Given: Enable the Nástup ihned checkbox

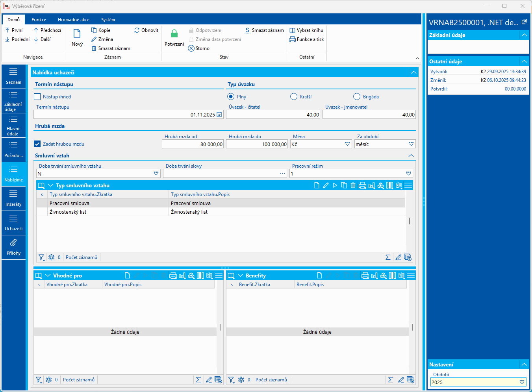Looking at the screenshot, I should [37, 97].
